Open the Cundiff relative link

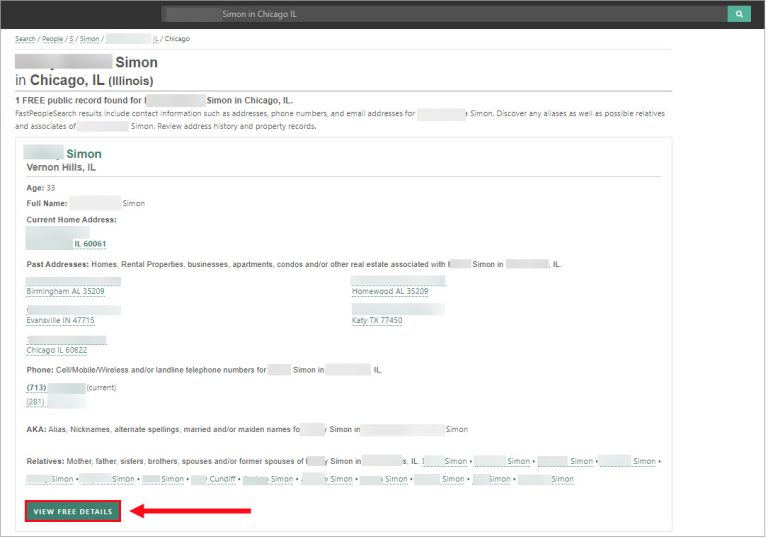222,479
